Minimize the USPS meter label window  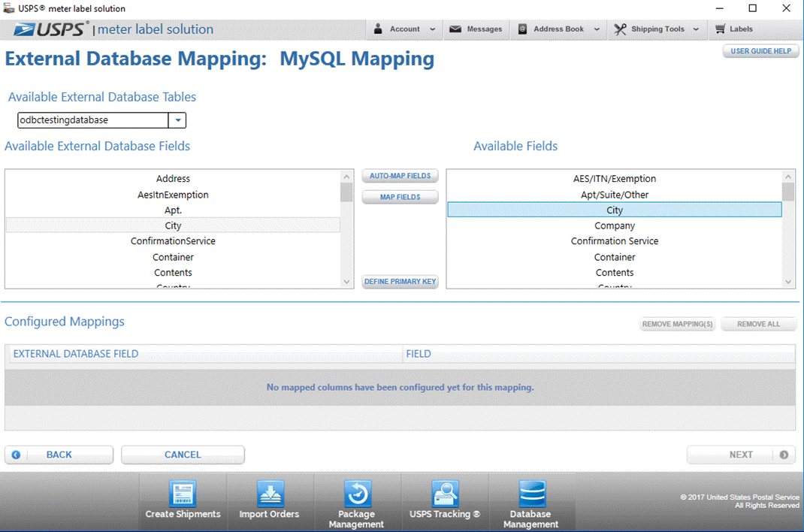[x=719, y=8]
